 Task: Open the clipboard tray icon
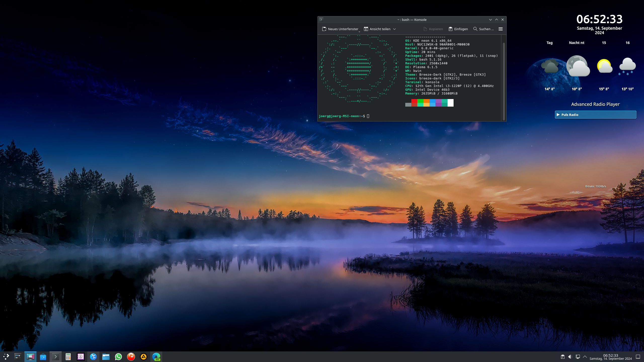563,357
